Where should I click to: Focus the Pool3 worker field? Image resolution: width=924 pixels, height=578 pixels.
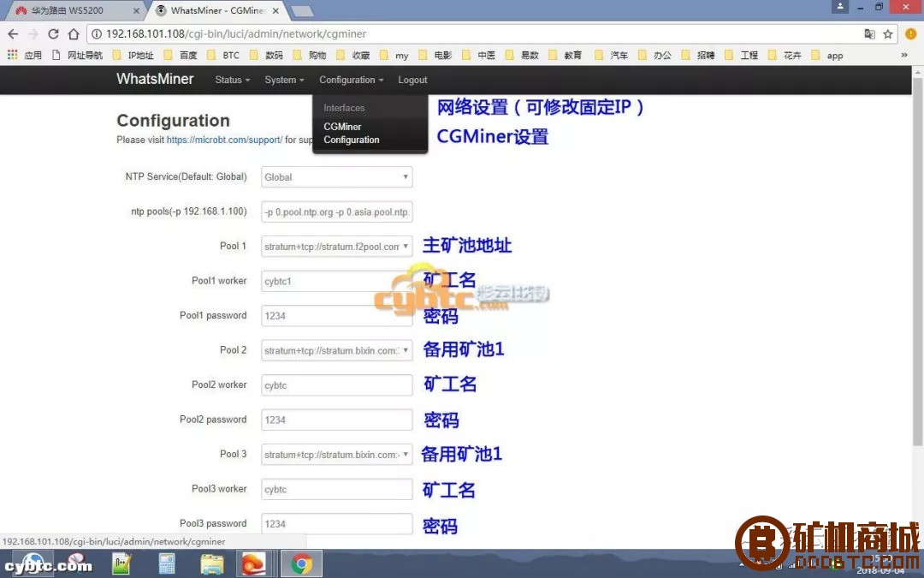click(336, 490)
